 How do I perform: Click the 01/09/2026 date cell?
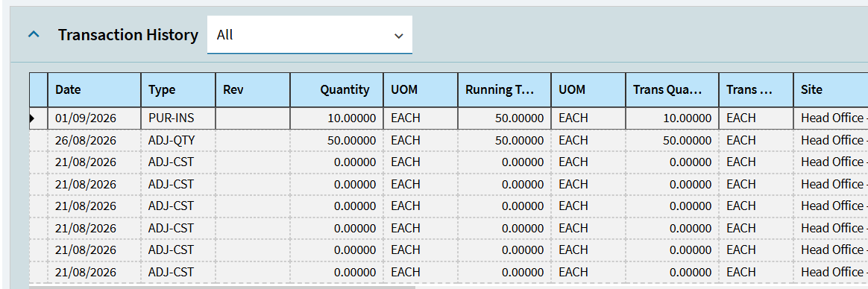pyautogui.click(x=94, y=118)
